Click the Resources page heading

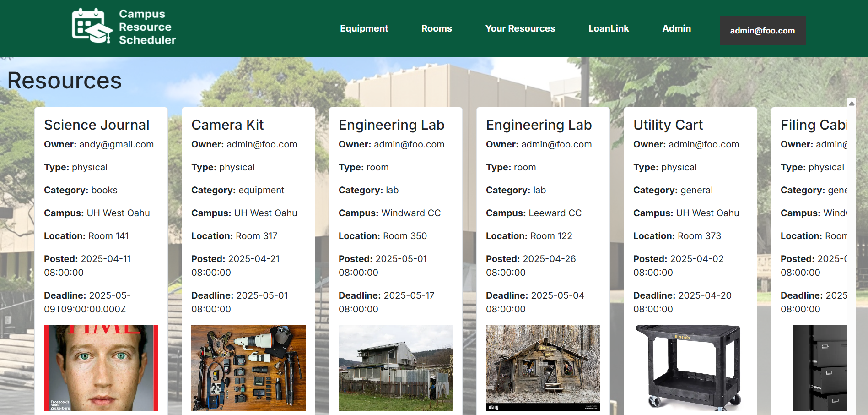(65, 81)
